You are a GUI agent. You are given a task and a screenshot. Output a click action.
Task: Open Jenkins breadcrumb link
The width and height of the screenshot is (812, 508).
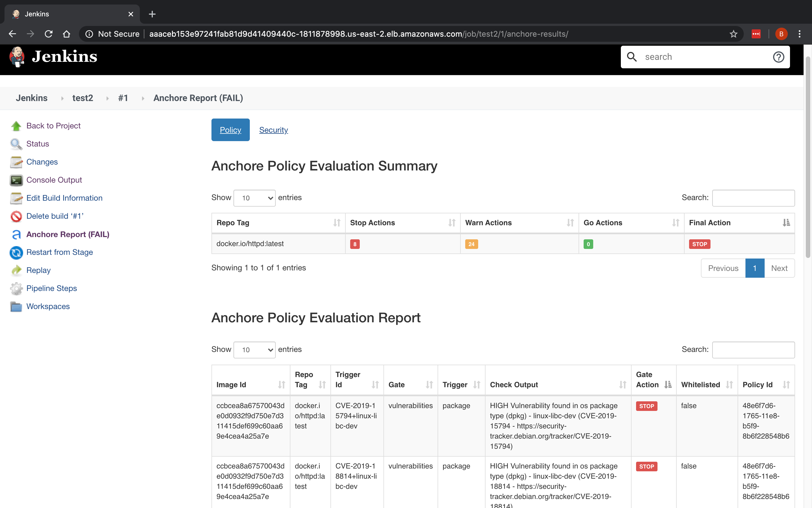coord(32,98)
